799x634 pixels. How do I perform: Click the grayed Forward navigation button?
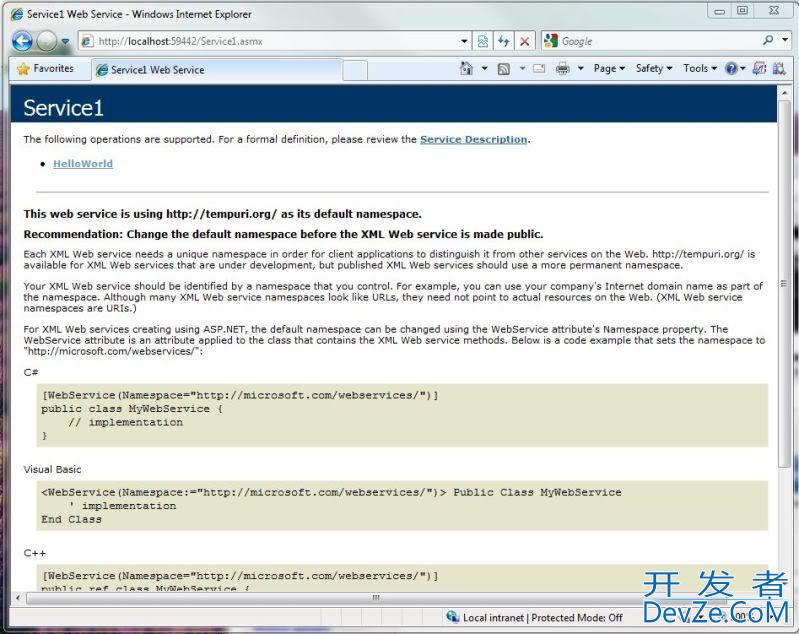[47, 41]
